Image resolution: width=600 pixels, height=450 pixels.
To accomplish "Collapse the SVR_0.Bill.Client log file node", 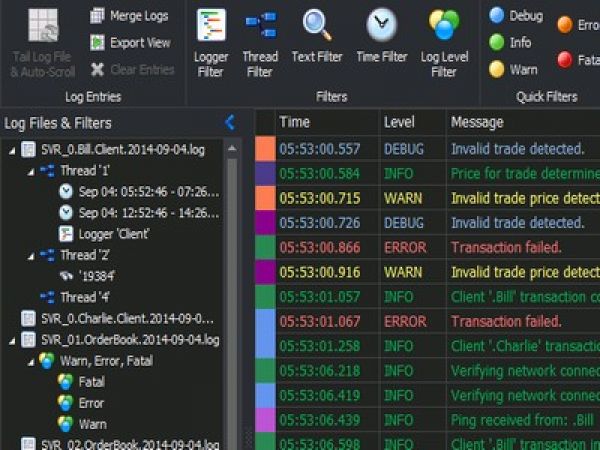I will [12, 151].
